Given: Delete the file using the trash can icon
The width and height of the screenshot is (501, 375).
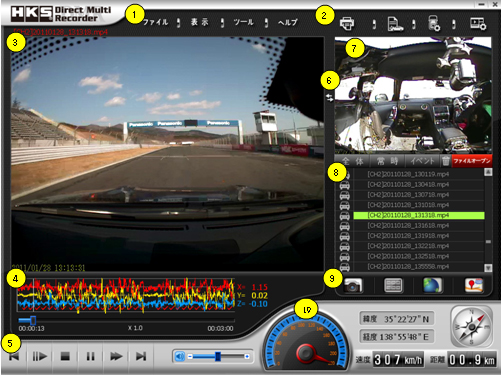Looking at the screenshot, I should [x=446, y=161].
